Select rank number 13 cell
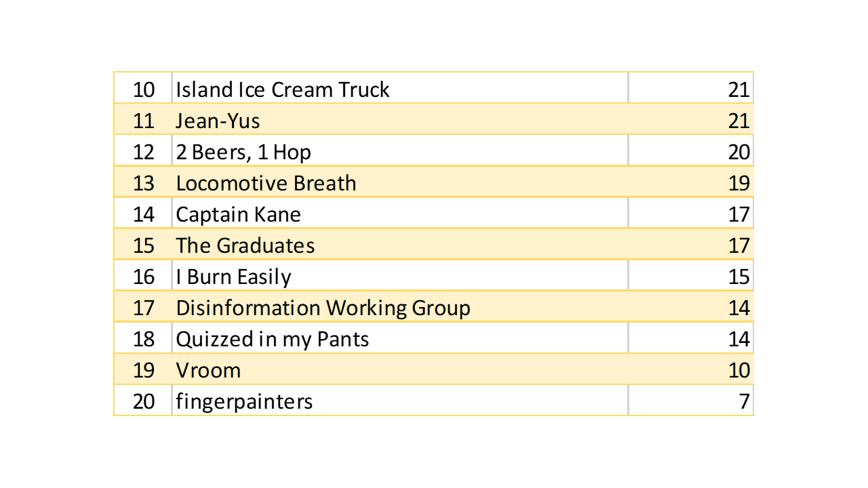The image size is (868, 488). pyautogui.click(x=144, y=183)
